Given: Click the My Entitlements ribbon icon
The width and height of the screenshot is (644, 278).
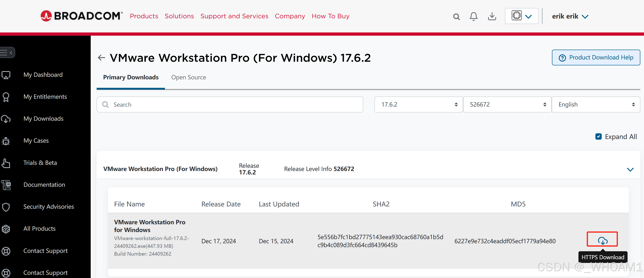Looking at the screenshot, I should (6, 97).
